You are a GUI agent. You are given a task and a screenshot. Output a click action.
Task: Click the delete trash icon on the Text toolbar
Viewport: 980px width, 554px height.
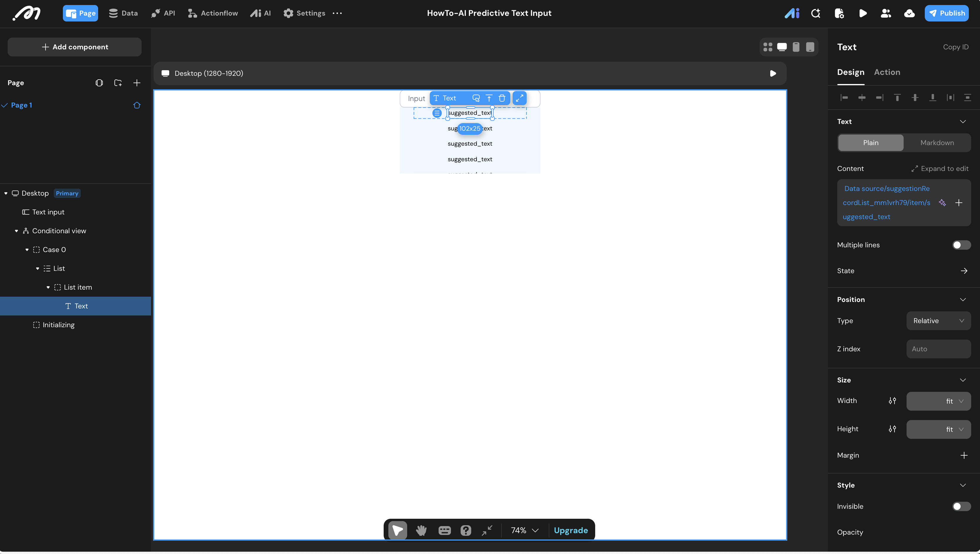click(x=502, y=98)
